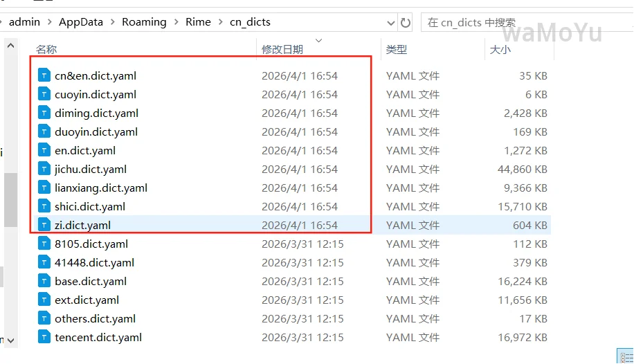
Task: Select the jichu.dict.yaml file icon
Action: pyautogui.click(x=44, y=169)
